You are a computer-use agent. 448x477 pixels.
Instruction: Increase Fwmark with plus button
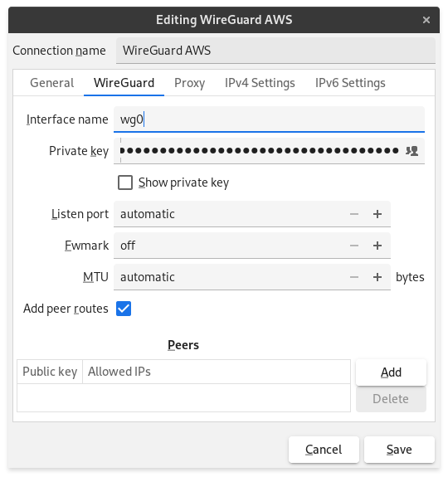point(377,246)
